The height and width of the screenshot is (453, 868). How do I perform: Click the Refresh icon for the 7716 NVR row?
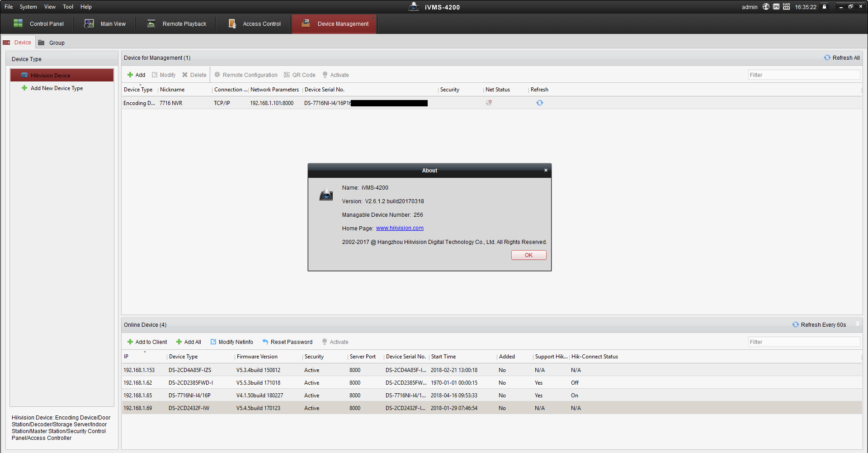coord(540,103)
